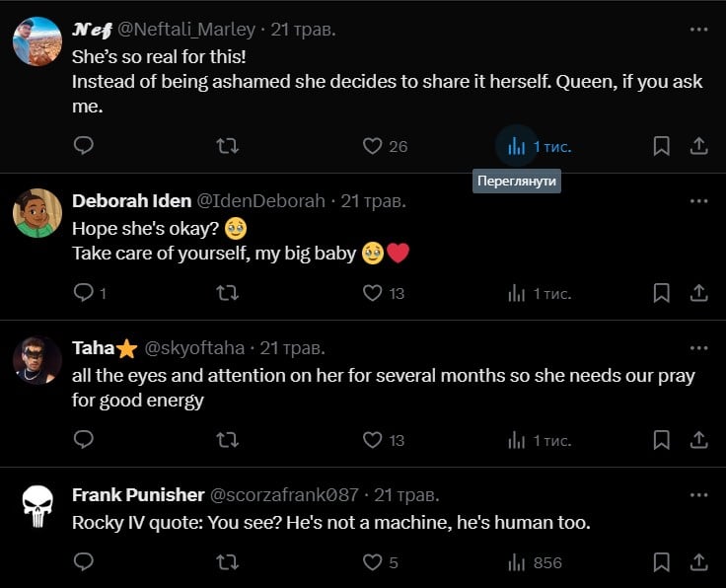Open Frank Punisher profile name
The width and height of the screenshot is (726, 588).
[x=138, y=495]
